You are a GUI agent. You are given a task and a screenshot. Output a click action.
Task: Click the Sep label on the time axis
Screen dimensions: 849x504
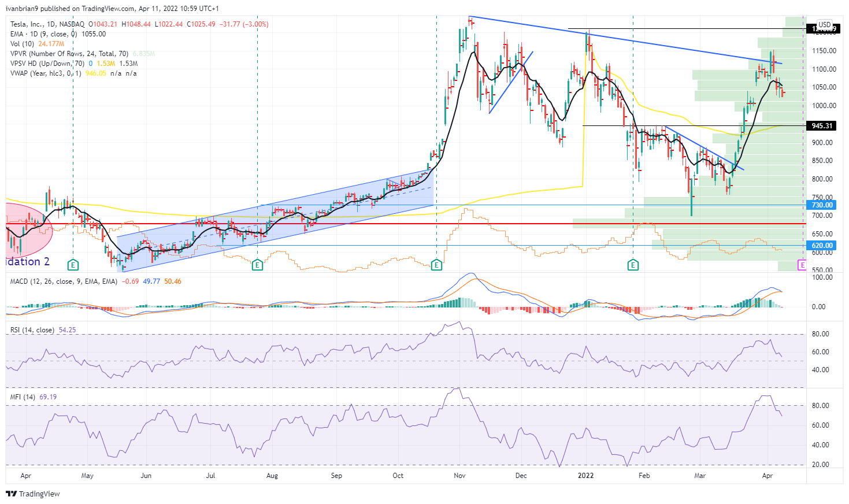point(336,476)
